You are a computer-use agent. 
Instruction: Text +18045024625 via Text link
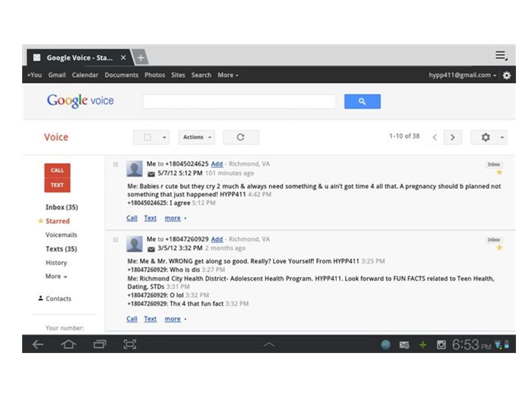point(150,218)
